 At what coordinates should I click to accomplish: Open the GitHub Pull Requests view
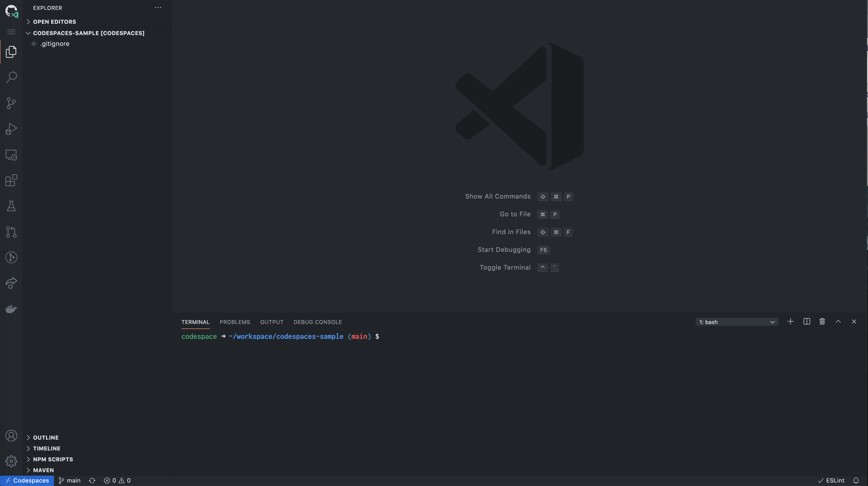point(11,232)
